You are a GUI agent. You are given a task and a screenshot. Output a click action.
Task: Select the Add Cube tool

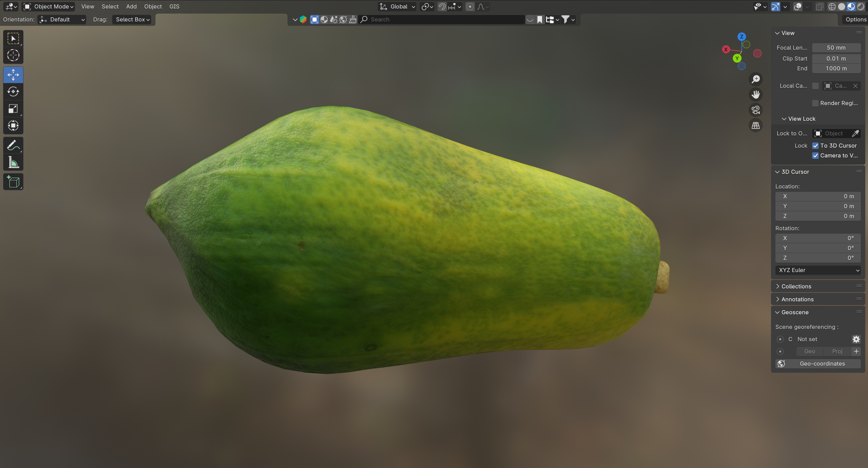[x=13, y=182]
